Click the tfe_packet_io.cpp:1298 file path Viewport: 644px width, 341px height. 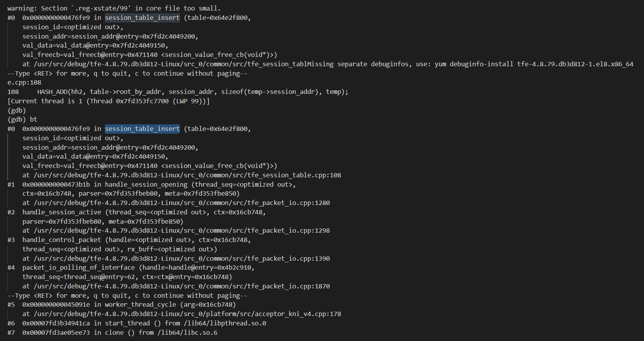(x=182, y=231)
